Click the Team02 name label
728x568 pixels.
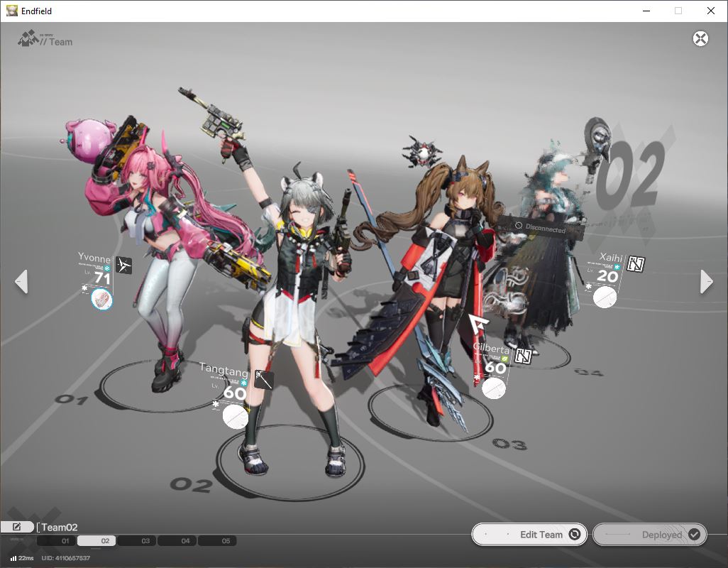[60, 527]
